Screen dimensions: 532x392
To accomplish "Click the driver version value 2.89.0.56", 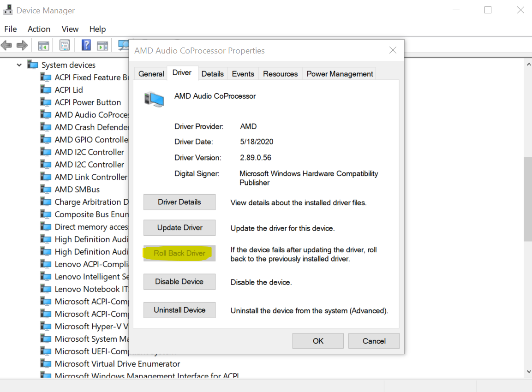I will coord(256,158).
